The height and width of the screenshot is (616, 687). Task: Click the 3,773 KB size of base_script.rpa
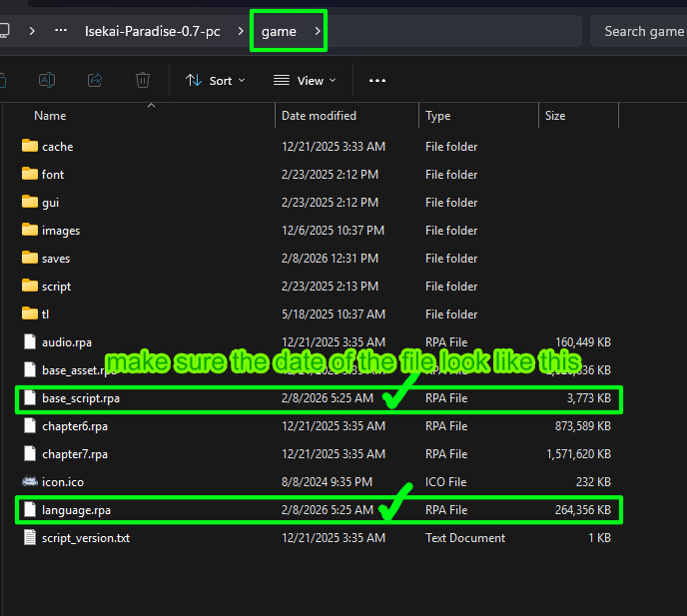click(589, 398)
